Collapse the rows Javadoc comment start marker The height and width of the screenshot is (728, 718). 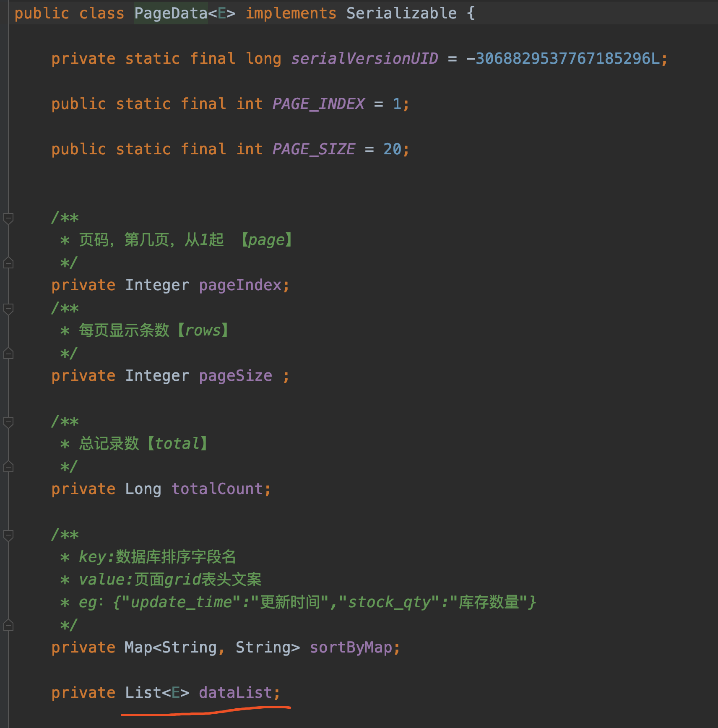point(8,309)
